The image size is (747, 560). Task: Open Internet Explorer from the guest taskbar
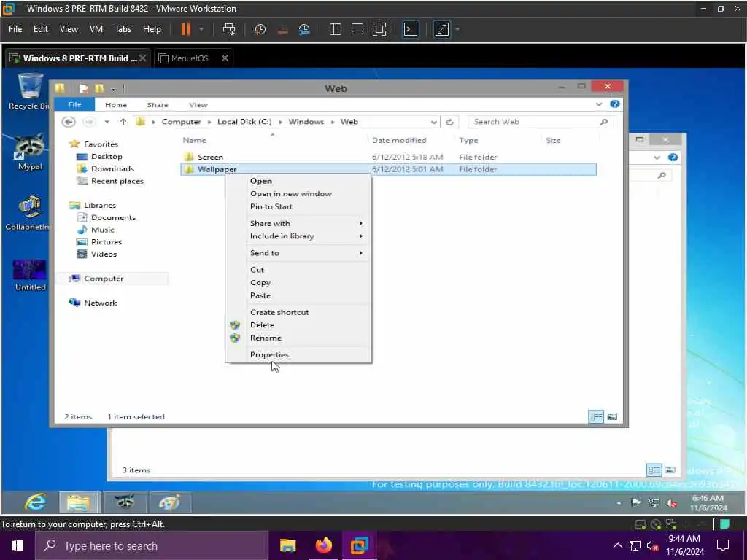click(x=35, y=502)
